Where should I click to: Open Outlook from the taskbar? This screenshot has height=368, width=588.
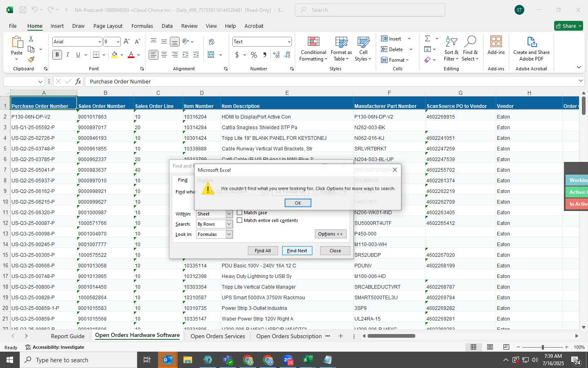[x=168, y=360]
